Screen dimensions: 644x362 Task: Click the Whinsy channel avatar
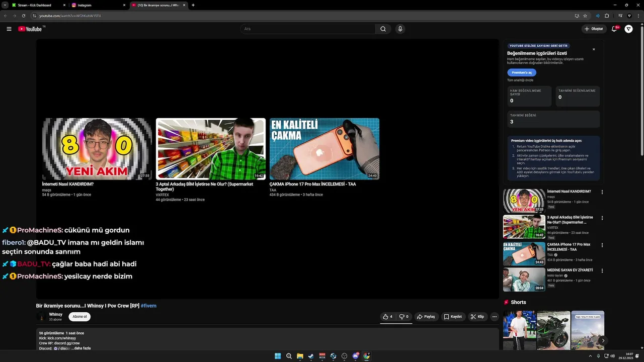point(41,317)
